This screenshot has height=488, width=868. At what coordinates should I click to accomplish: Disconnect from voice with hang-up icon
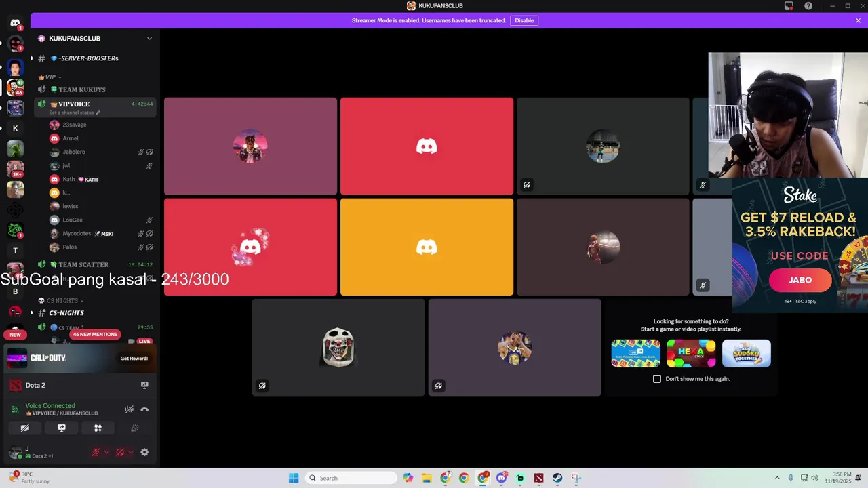(144, 409)
